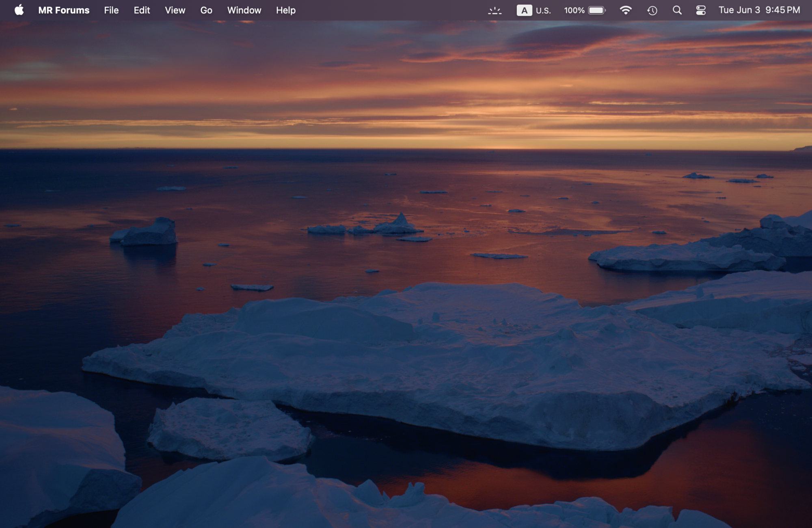Open the Wi-Fi status menu
Image resolution: width=812 pixels, height=528 pixels.
[x=626, y=11]
